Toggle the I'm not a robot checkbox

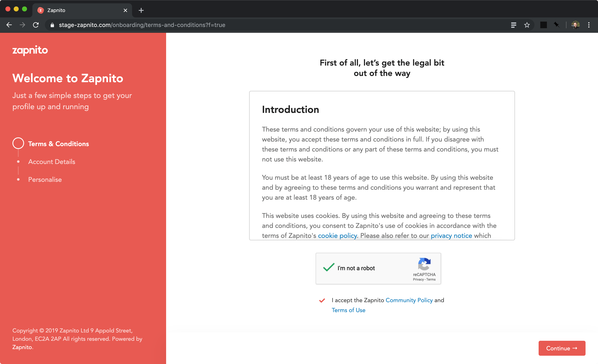pyautogui.click(x=329, y=268)
